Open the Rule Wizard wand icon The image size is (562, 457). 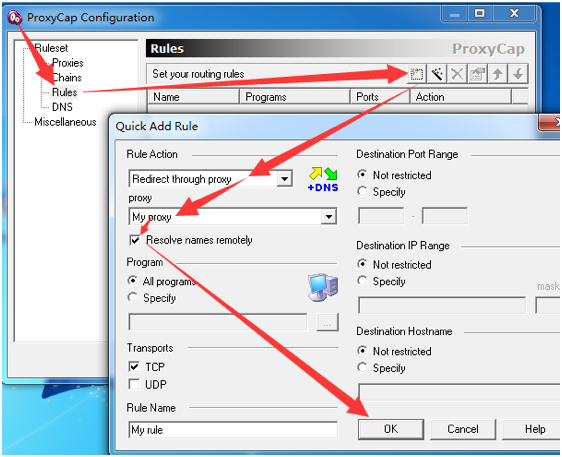pos(437,74)
